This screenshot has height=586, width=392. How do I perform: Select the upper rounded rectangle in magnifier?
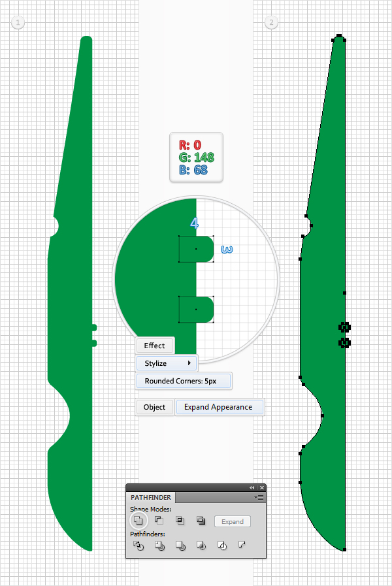pyautogui.click(x=196, y=249)
